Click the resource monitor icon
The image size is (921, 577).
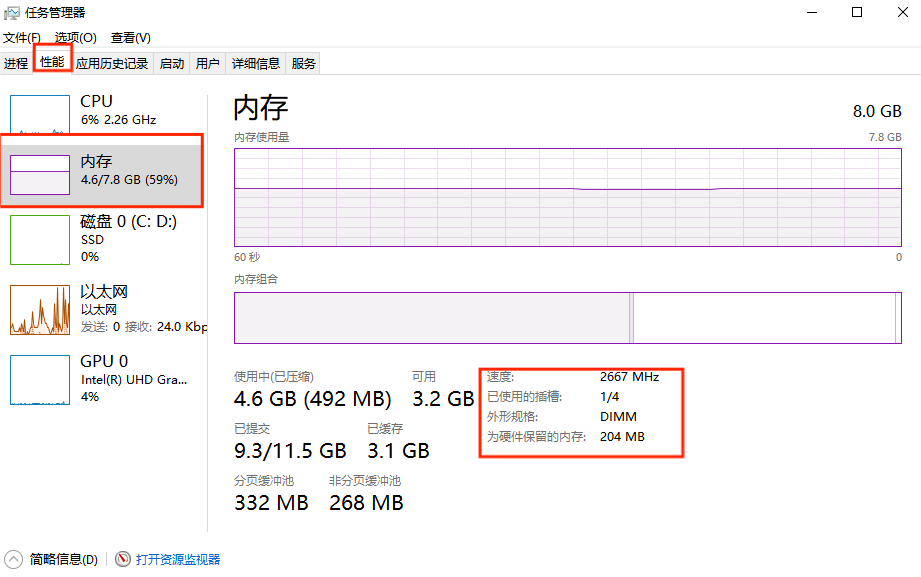point(123,559)
